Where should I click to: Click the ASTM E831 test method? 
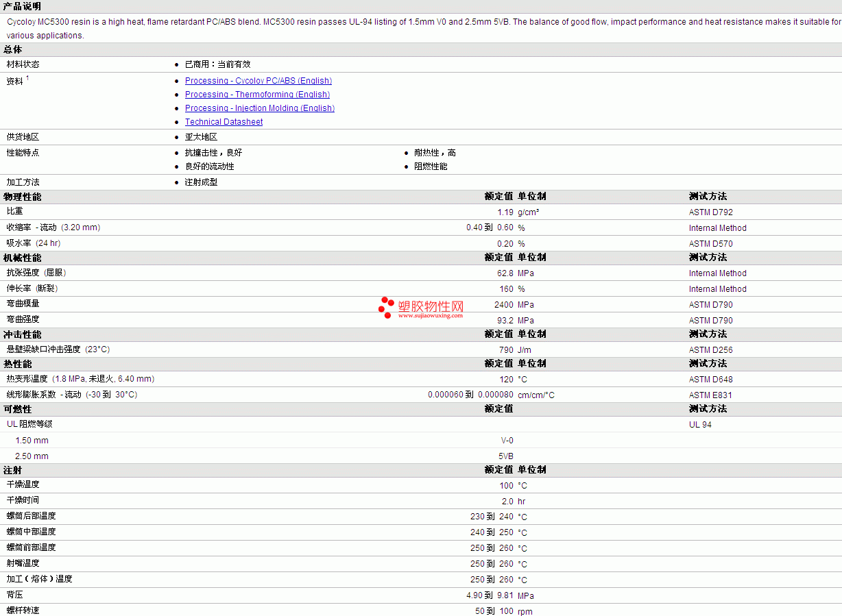(x=711, y=395)
